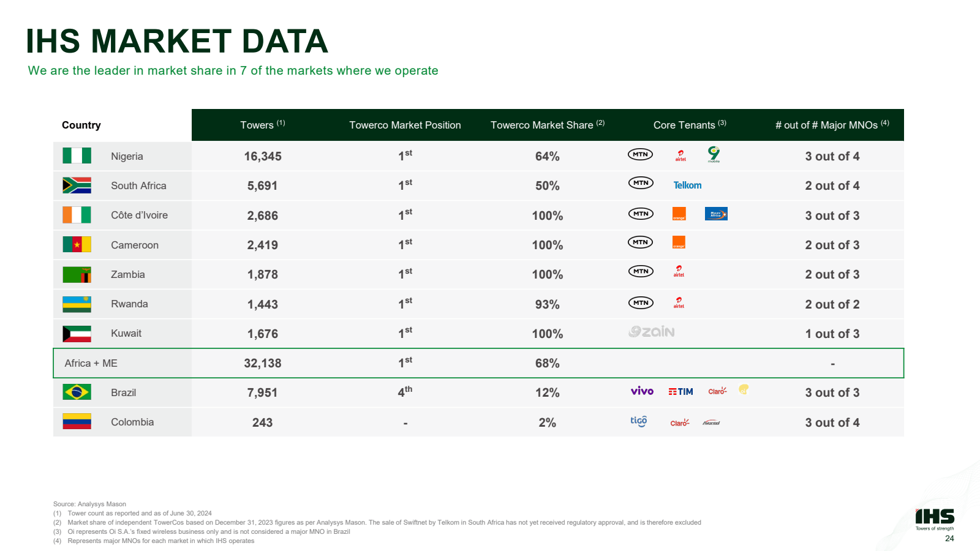Screen dimensions: 980x551
Task: Click the '7,951' towers value
Action: tap(263, 392)
